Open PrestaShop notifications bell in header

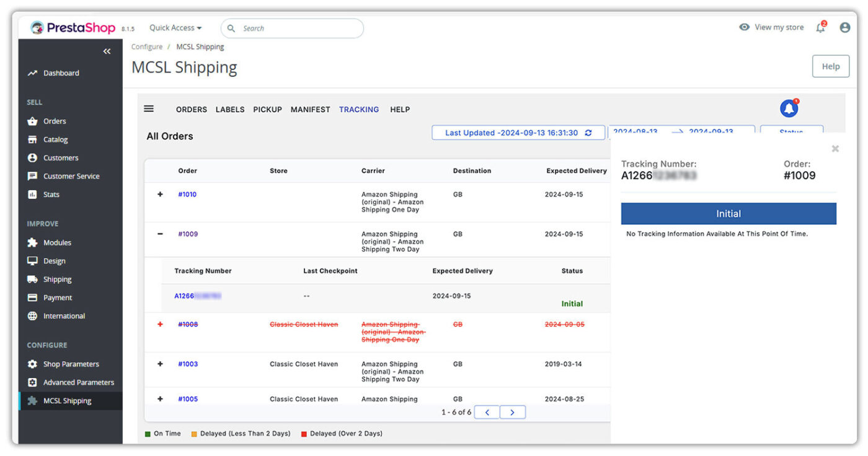821,27
